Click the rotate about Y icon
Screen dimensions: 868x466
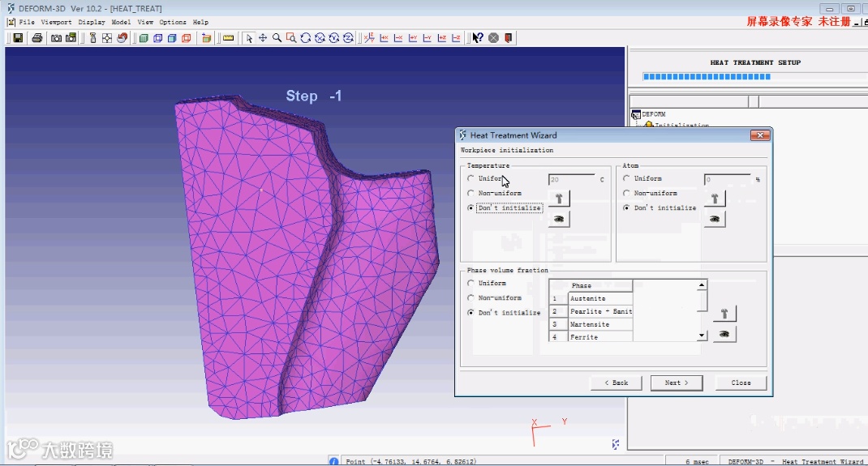[x=333, y=37]
